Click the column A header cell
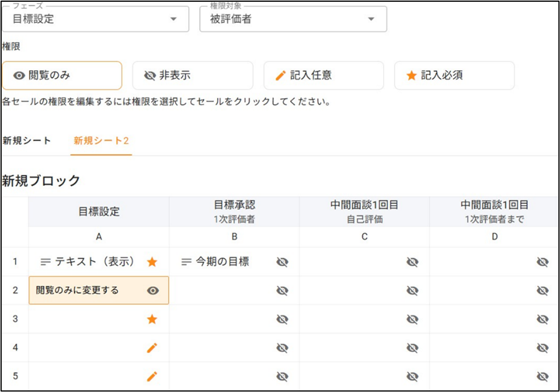Viewport: 560px width, 392px height. click(99, 237)
